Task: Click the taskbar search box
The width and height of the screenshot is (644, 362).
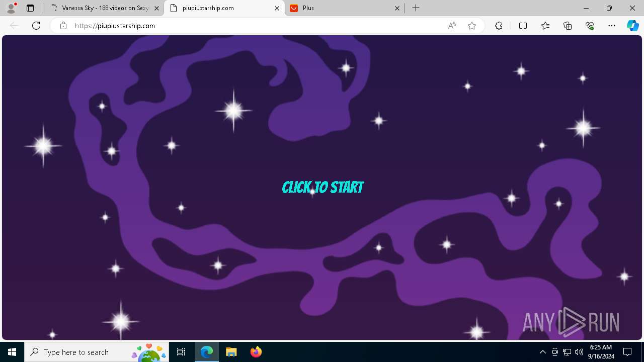Action: click(x=96, y=352)
